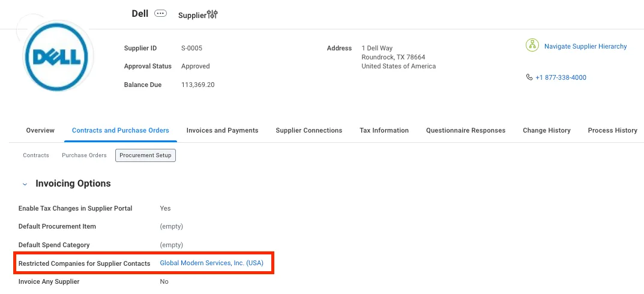Click the Invoicing Options heading

[x=73, y=184]
